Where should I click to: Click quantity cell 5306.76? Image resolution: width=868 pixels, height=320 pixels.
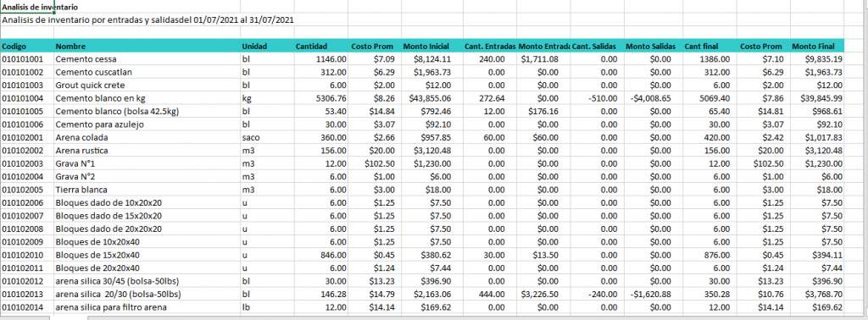[x=321, y=98]
